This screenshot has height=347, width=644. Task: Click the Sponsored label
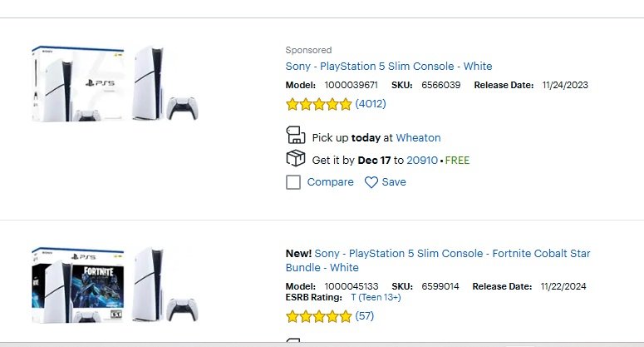coord(308,50)
